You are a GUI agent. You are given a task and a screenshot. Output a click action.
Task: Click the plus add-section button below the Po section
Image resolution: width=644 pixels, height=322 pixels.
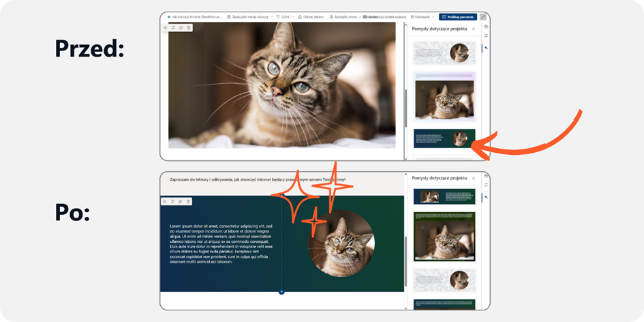281,292
